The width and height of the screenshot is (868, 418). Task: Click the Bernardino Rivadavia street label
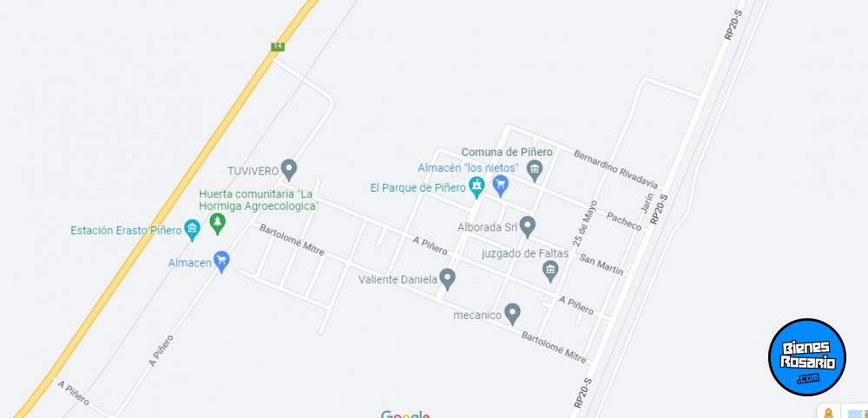point(615,168)
